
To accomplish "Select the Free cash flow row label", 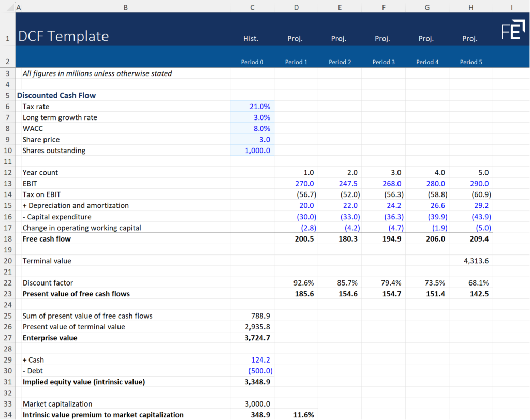I will click(47, 238).
